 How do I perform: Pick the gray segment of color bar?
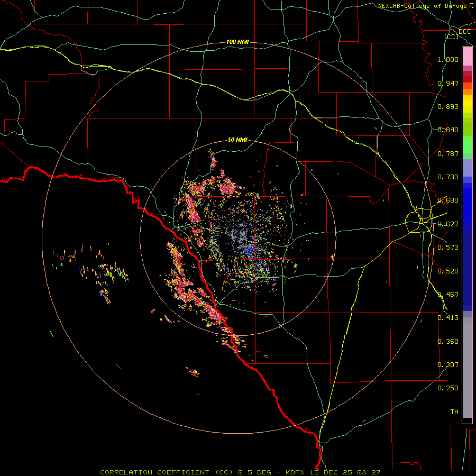[x=467, y=368]
